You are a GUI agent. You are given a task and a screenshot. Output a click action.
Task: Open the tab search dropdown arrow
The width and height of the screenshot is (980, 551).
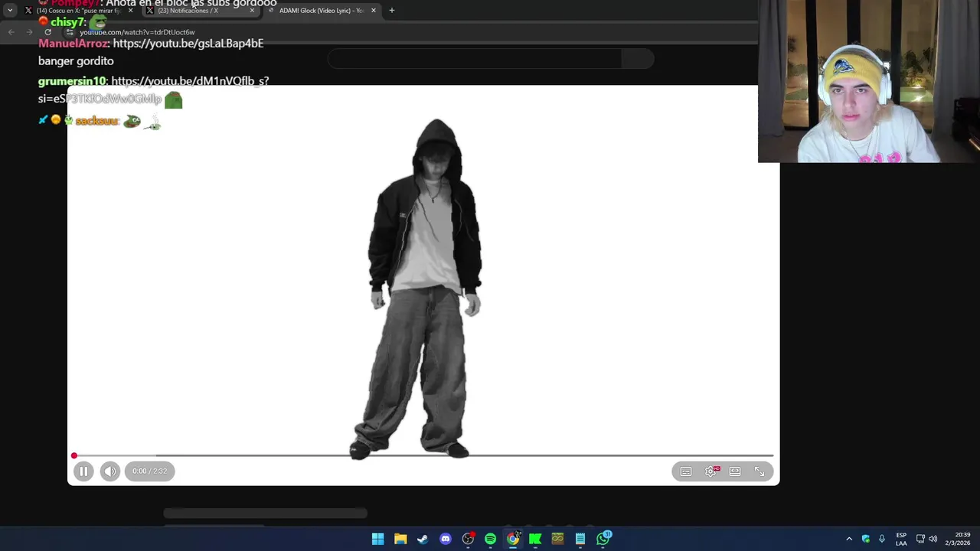[x=10, y=11]
